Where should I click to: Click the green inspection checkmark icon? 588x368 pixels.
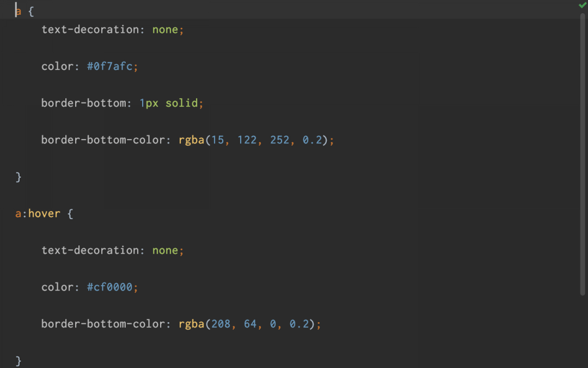pos(582,5)
